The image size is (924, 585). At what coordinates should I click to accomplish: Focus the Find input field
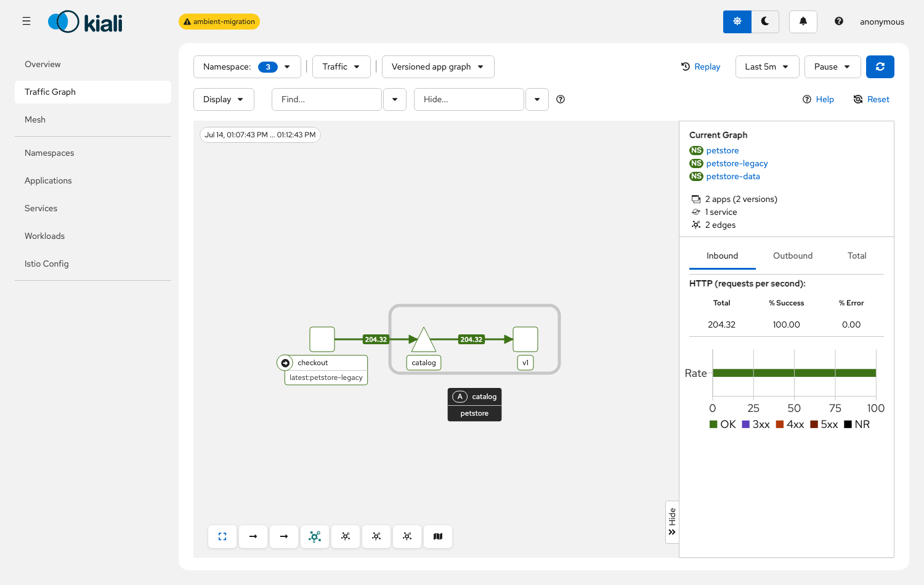[x=326, y=99]
